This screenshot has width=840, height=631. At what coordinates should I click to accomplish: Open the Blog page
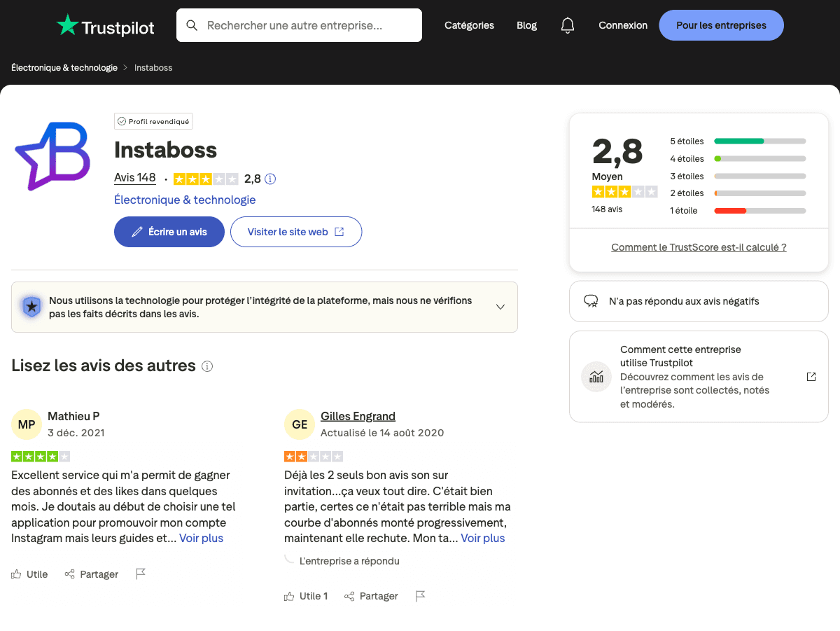(526, 25)
